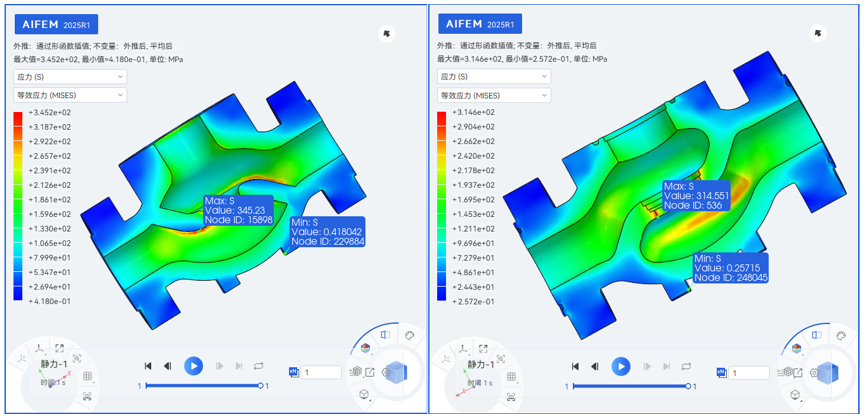Click fit-to-screen icon in left view wheel
The height and width of the screenshot is (419, 864).
click(x=60, y=348)
